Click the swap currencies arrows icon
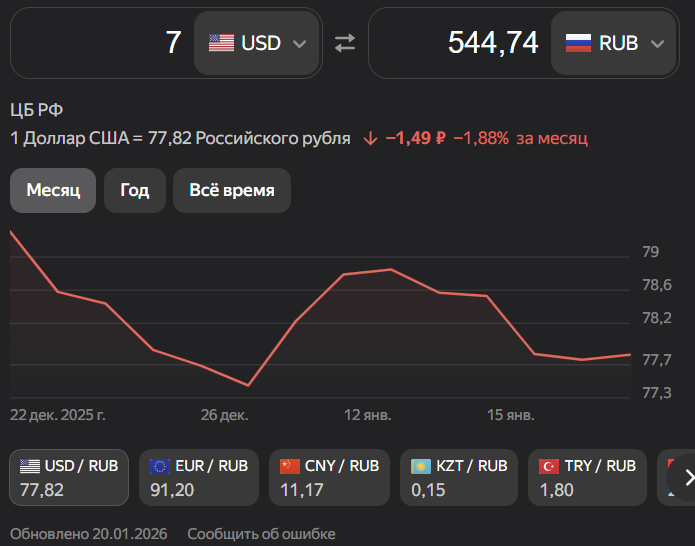 coord(344,43)
